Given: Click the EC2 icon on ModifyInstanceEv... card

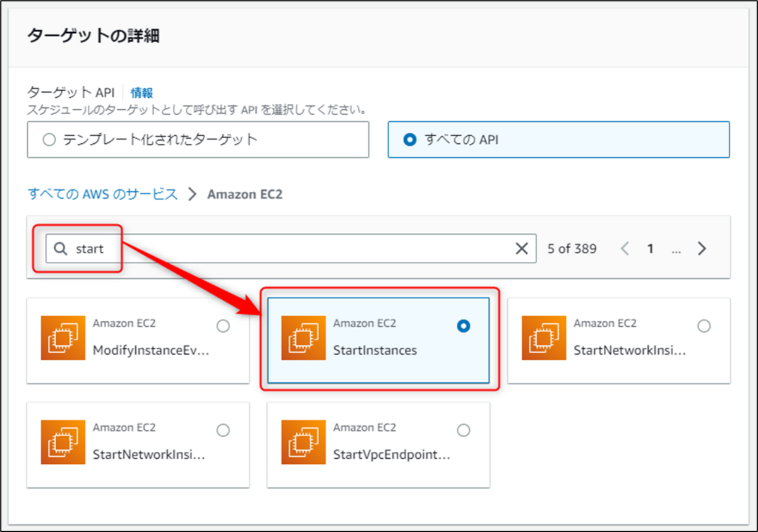Looking at the screenshot, I should 63,338.
